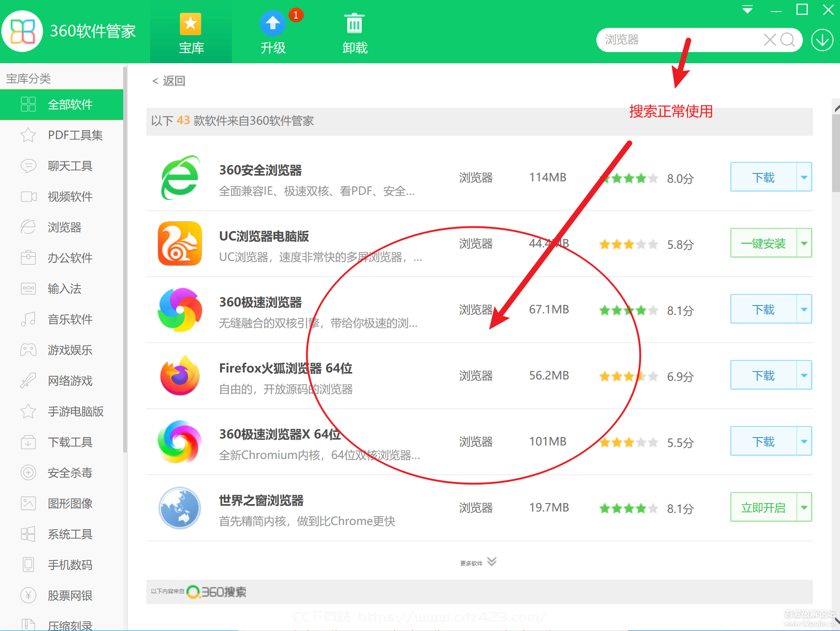
Task: Download 360极速浏览器X 64位
Action: point(763,441)
